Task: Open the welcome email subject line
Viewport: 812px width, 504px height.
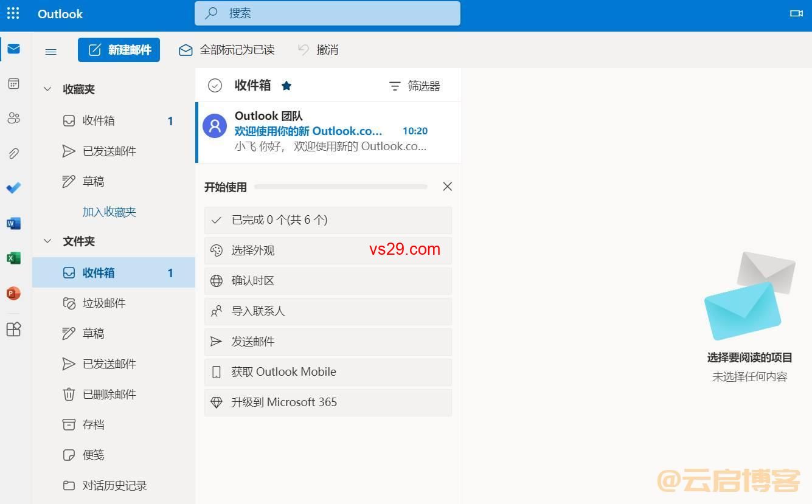Action: click(308, 131)
